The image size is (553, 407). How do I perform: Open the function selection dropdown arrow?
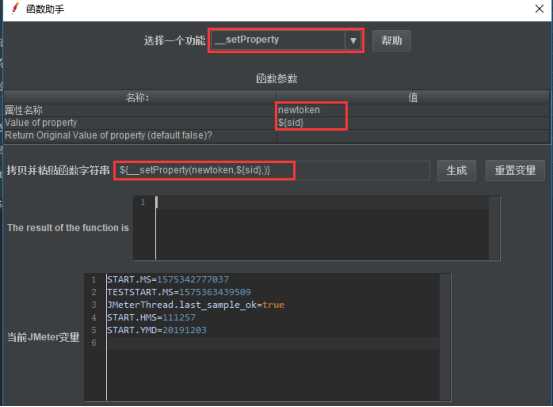pyautogui.click(x=353, y=41)
